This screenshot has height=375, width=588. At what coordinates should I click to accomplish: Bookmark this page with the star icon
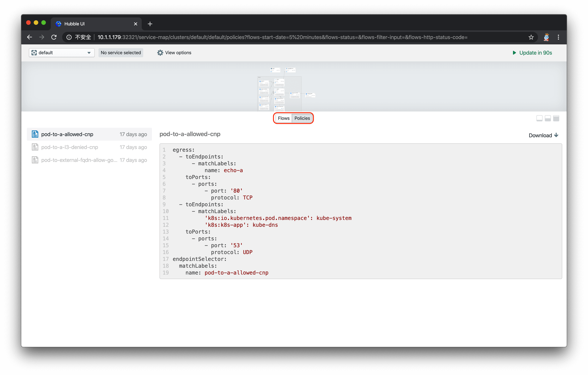coord(531,37)
